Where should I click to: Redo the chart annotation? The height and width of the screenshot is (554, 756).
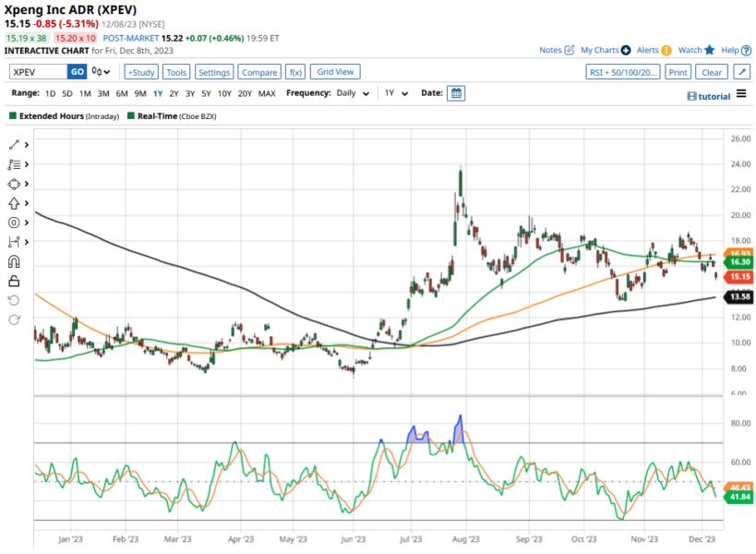14,319
